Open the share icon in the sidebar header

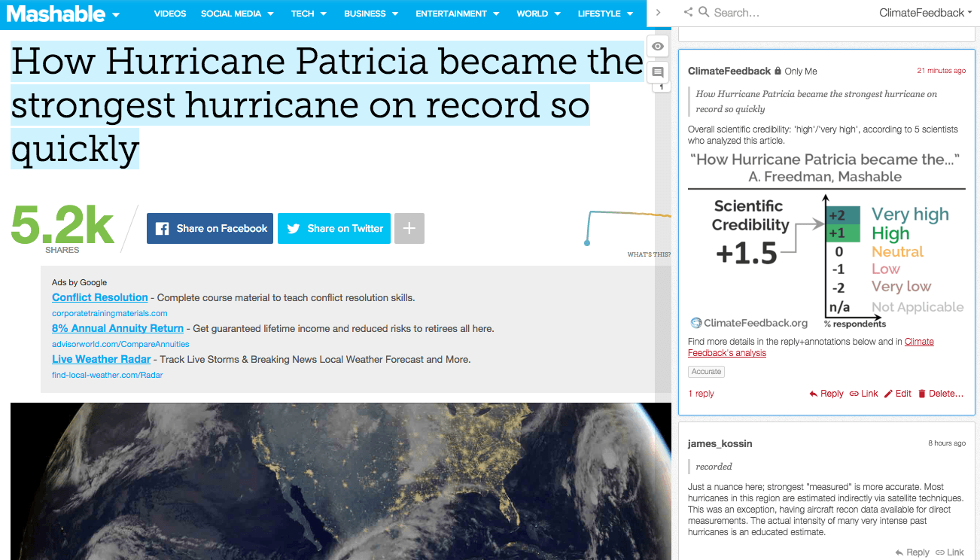coord(688,12)
